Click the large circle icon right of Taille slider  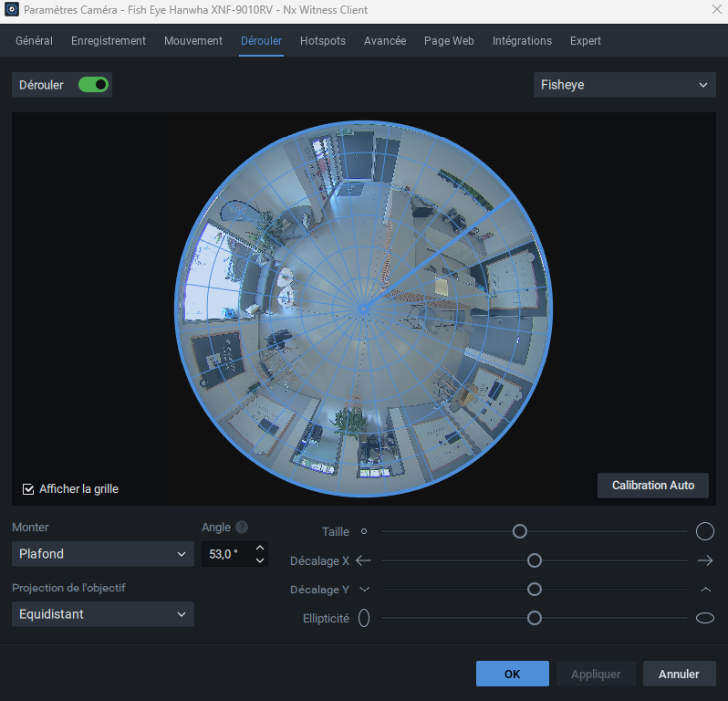pyautogui.click(x=704, y=531)
